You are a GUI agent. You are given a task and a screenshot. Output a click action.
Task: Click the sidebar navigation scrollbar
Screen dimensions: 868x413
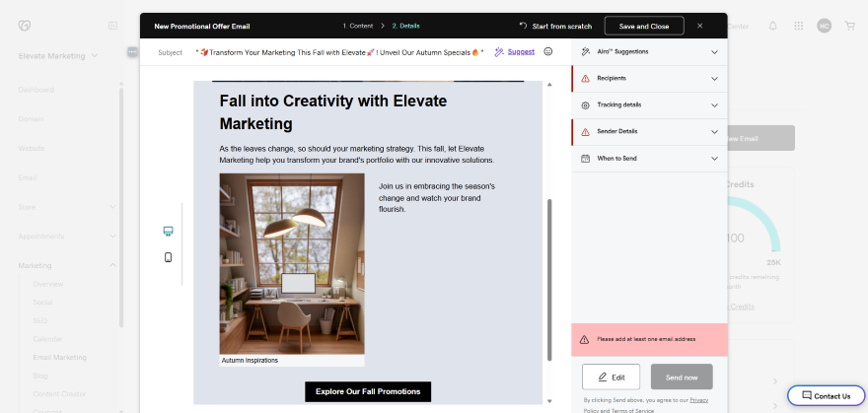[x=121, y=207]
